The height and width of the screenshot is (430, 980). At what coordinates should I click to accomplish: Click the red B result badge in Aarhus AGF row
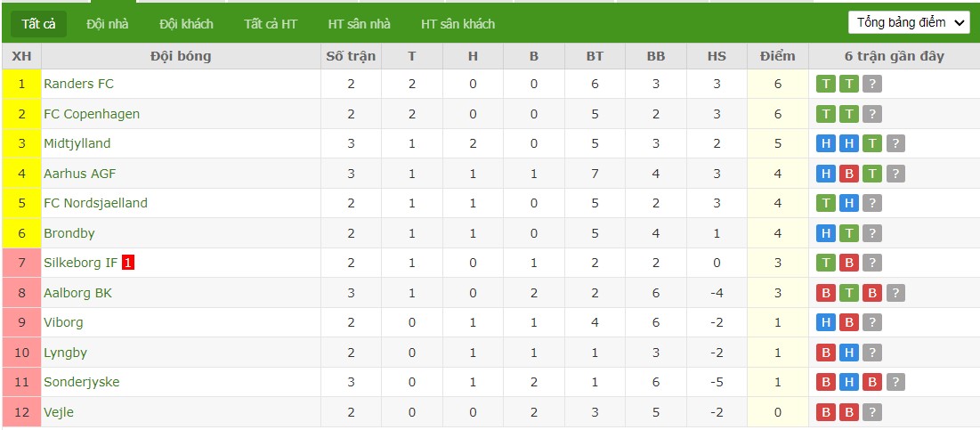tap(849, 173)
